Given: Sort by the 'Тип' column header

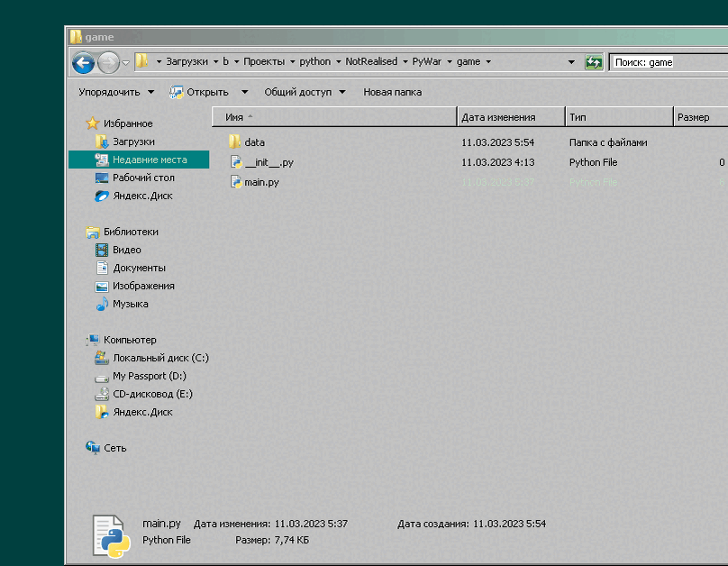Looking at the screenshot, I should coord(619,117).
